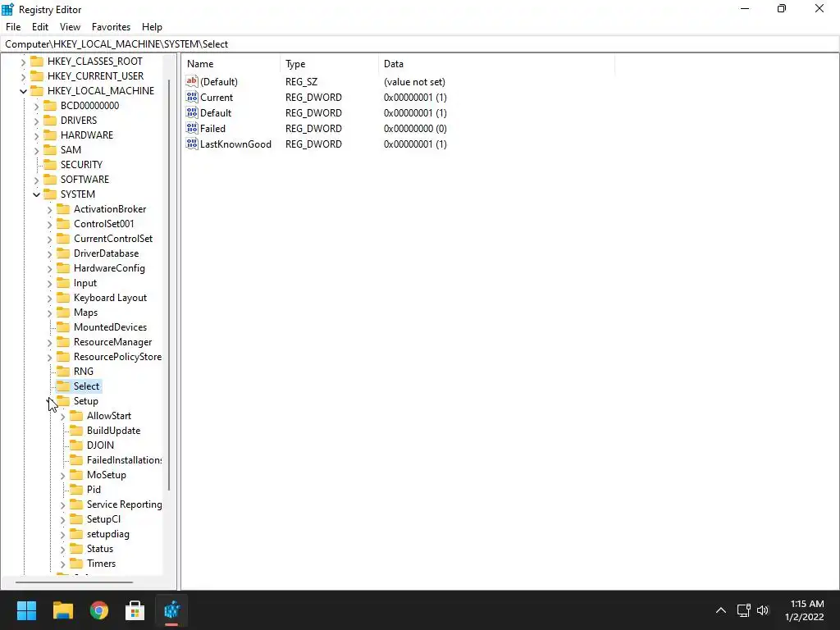Click the SAM folder icon

(50, 149)
